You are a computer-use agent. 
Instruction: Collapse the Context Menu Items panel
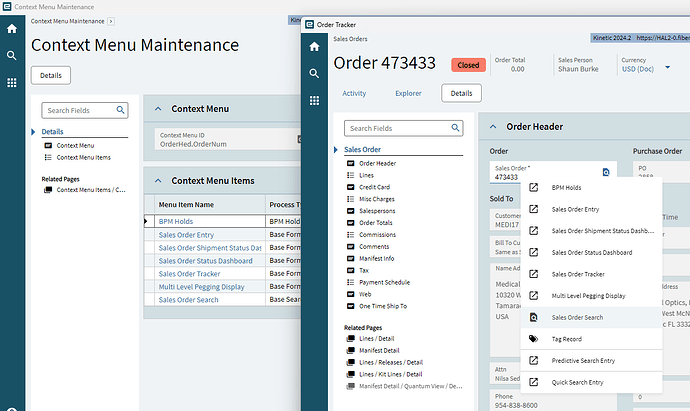click(x=157, y=181)
